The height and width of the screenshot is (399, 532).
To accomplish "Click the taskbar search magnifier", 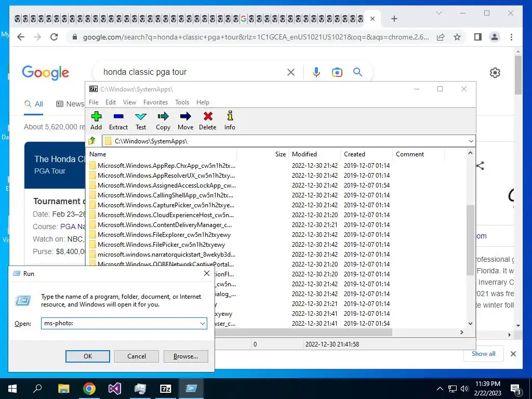I will [37, 389].
